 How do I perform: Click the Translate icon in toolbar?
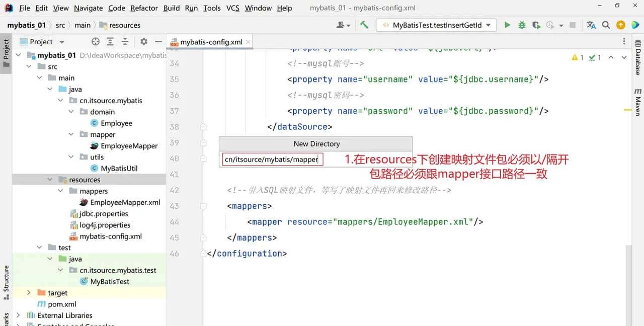591,25
